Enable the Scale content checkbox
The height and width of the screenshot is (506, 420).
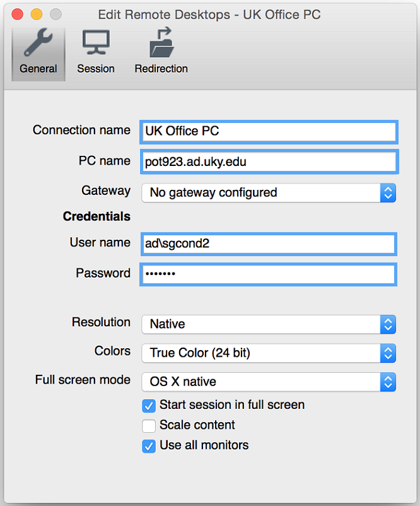click(x=149, y=426)
